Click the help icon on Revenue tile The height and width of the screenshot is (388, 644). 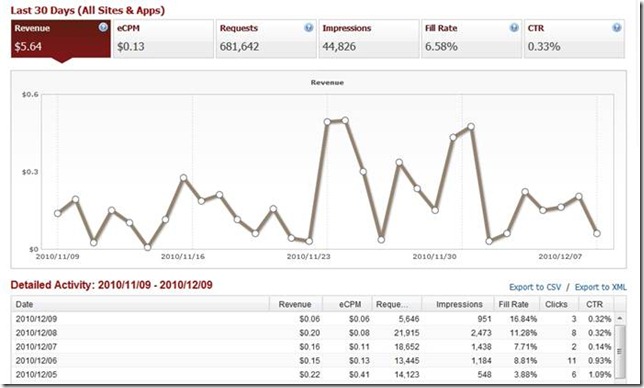[103, 28]
